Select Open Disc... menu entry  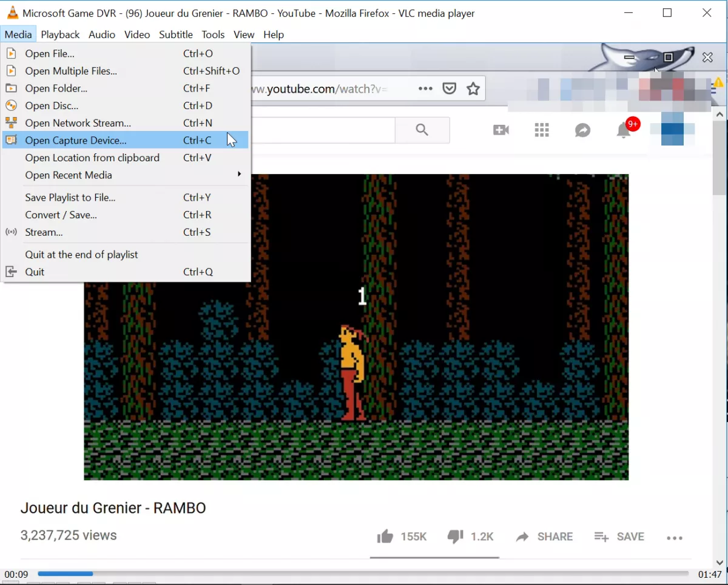[126, 105]
